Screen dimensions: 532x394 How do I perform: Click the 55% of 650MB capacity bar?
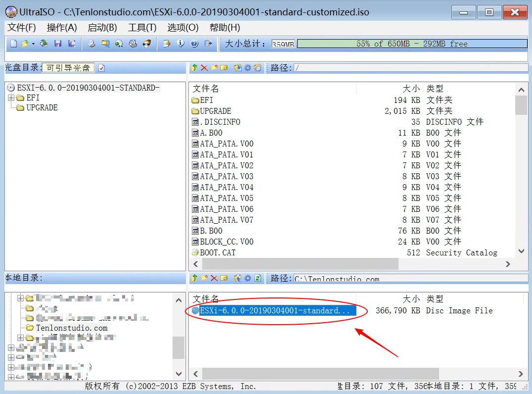tap(412, 44)
